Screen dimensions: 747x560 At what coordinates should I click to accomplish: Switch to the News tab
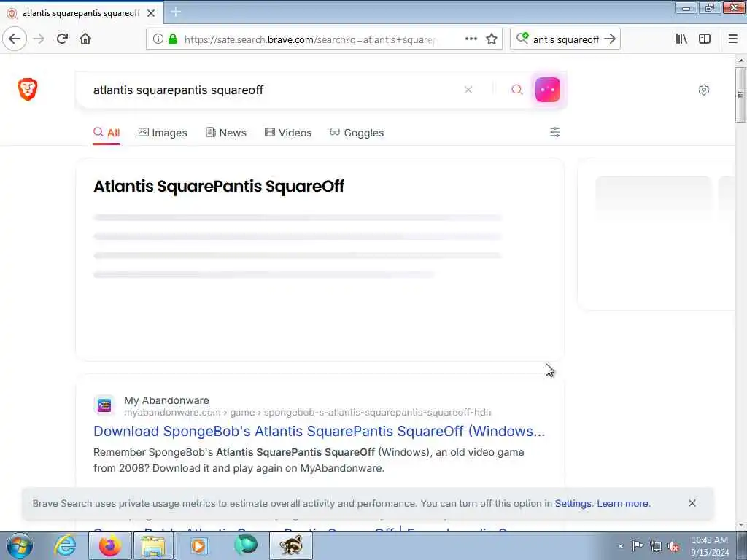pyautogui.click(x=226, y=133)
